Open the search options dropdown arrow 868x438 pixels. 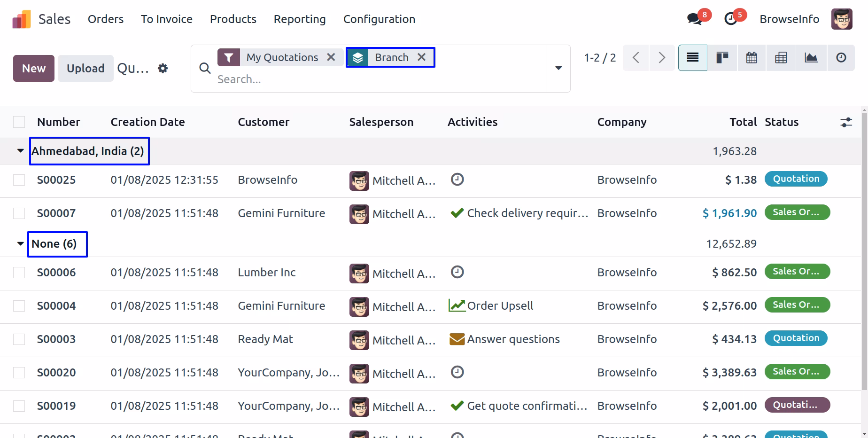[x=558, y=69]
